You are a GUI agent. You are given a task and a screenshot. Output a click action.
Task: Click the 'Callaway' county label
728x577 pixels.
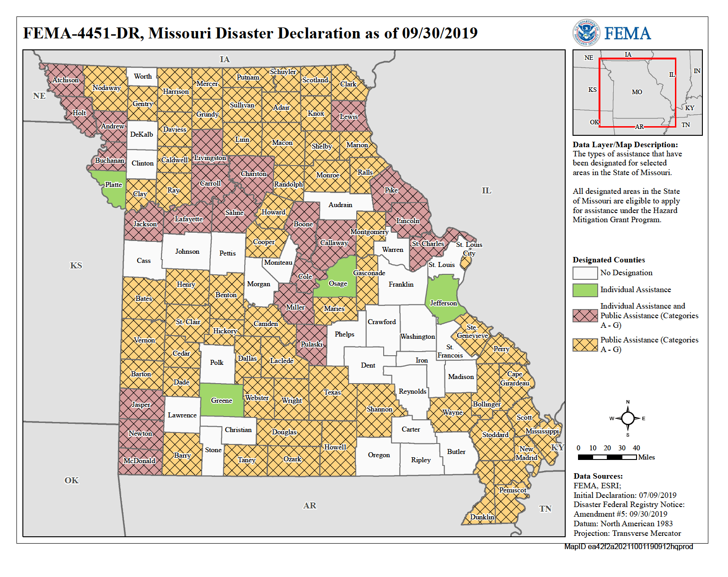pyautogui.click(x=334, y=243)
